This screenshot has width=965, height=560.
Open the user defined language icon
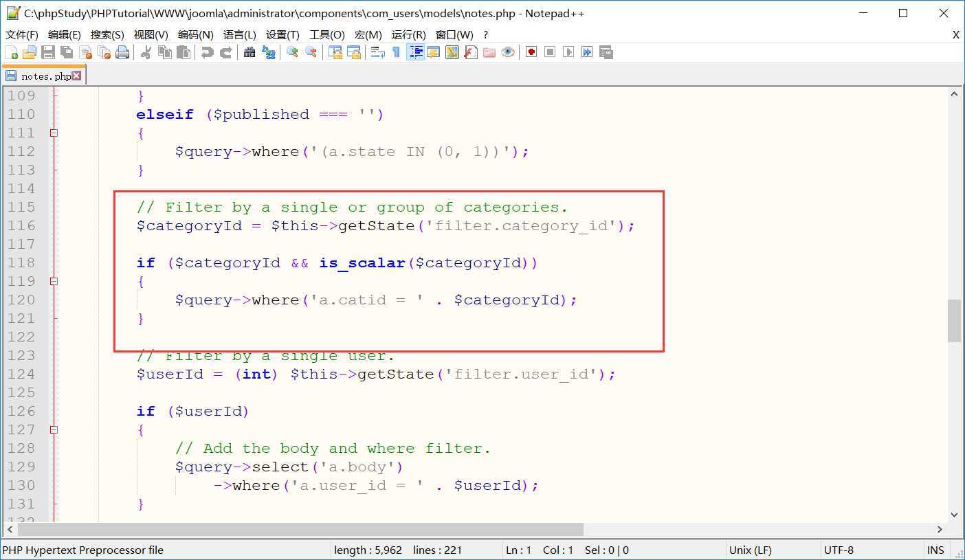(433, 52)
